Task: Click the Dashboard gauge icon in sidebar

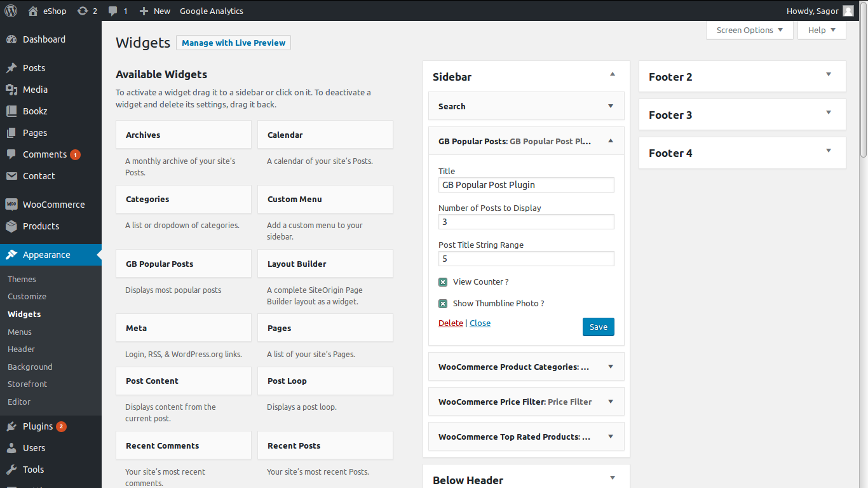Action: (x=11, y=39)
